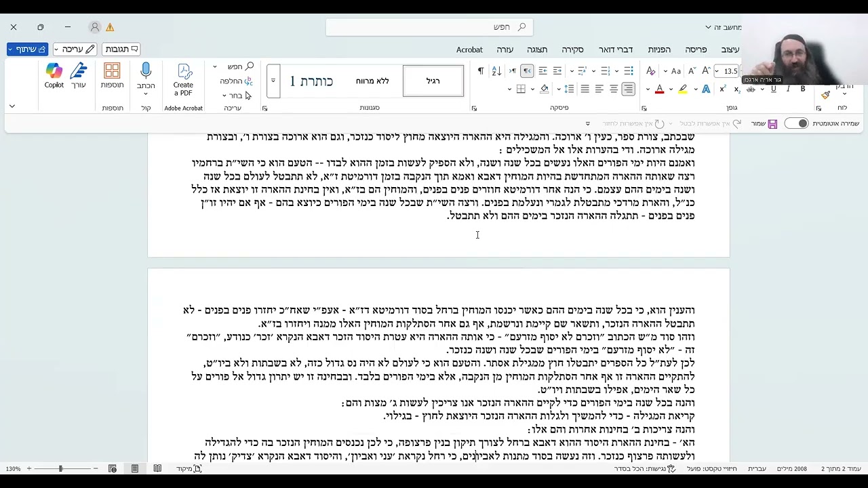Viewport: 868px width, 488px height.
Task: Open Change Case Aa dropdown
Action: (x=665, y=71)
